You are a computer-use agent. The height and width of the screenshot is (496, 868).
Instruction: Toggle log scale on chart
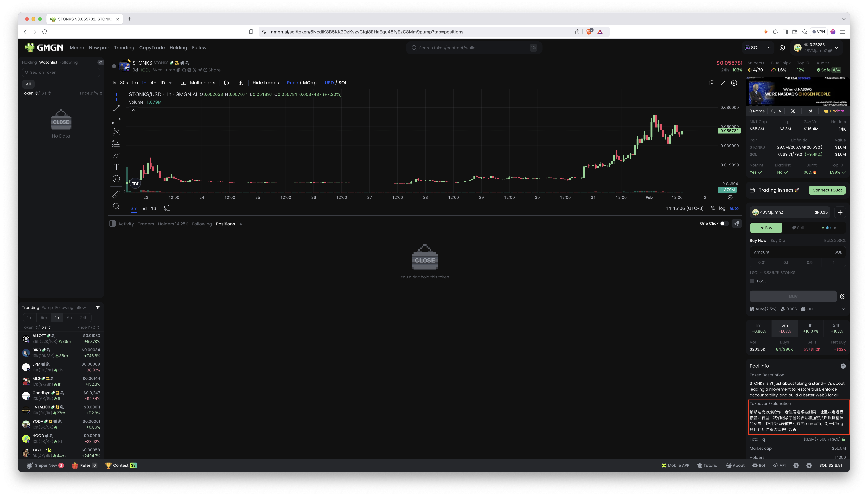coord(722,208)
